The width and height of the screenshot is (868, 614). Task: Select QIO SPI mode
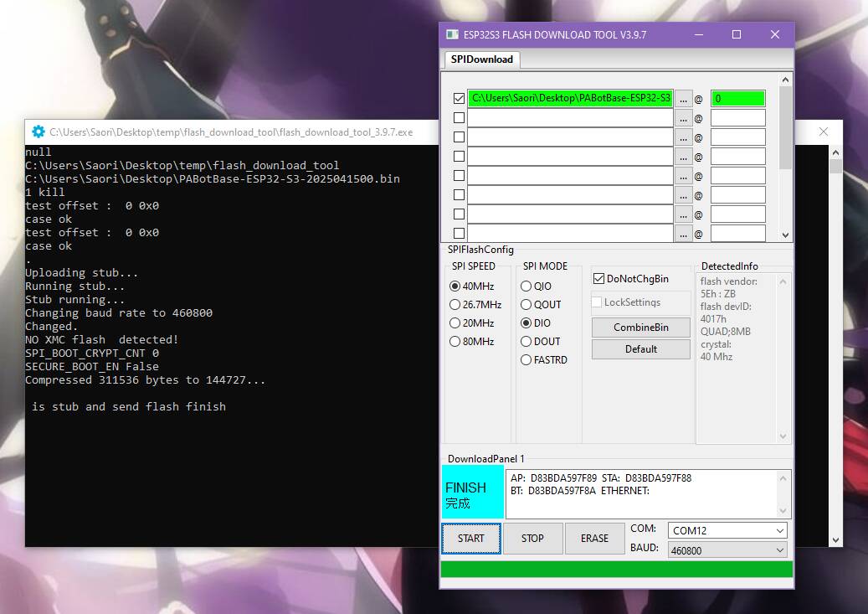526,286
